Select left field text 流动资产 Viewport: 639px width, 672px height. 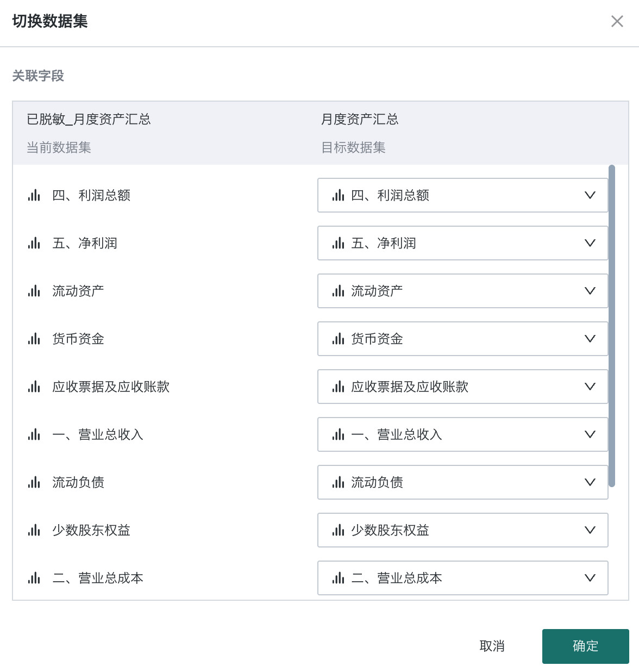pos(78,291)
